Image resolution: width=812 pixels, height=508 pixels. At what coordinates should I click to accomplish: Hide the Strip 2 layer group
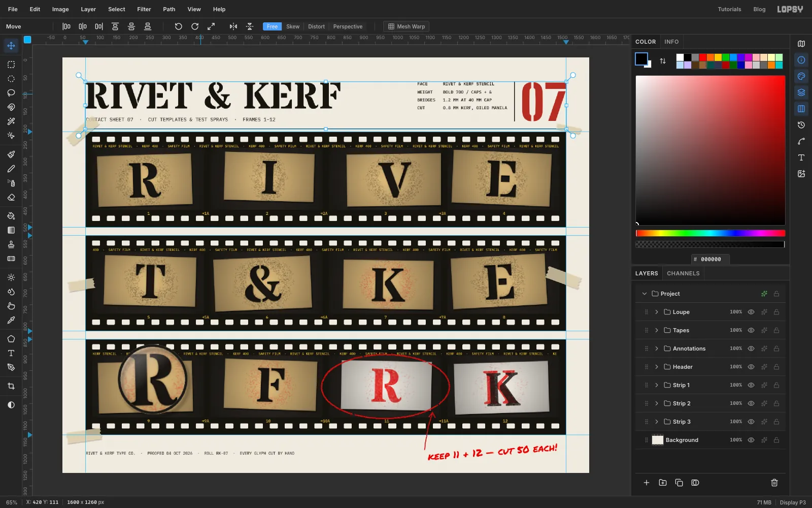[x=751, y=403]
